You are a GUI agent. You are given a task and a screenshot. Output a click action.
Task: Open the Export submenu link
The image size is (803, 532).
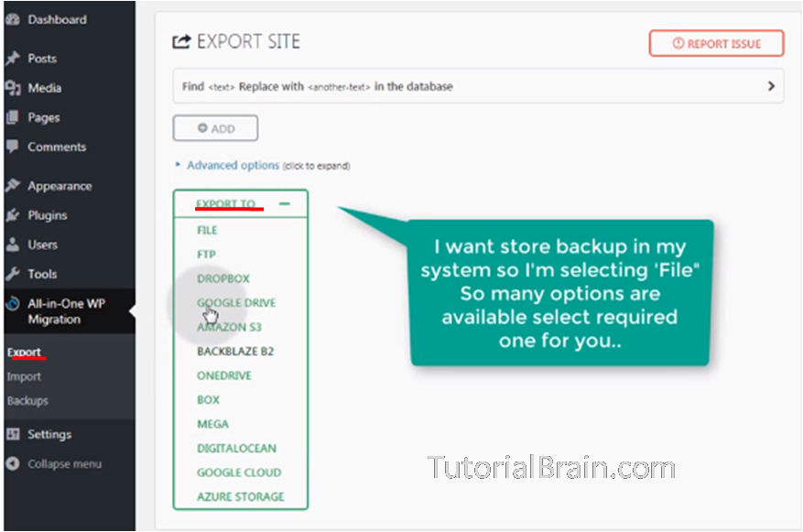(24, 353)
